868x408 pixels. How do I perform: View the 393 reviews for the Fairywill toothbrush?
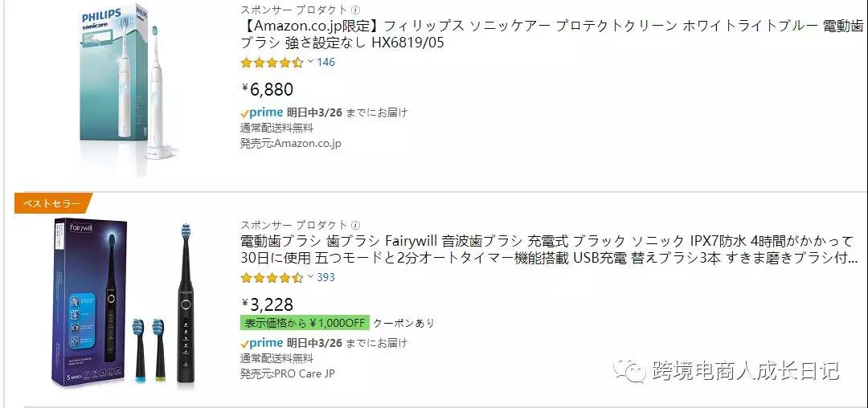[326, 278]
